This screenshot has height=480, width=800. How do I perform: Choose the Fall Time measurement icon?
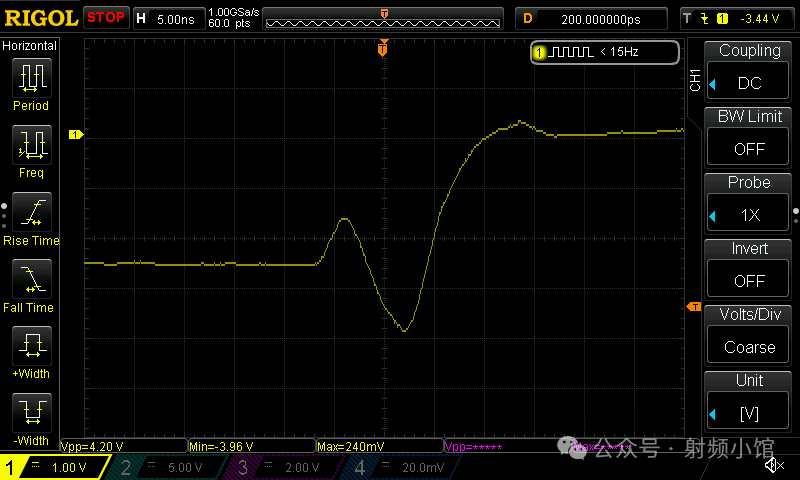click(31, 281)
